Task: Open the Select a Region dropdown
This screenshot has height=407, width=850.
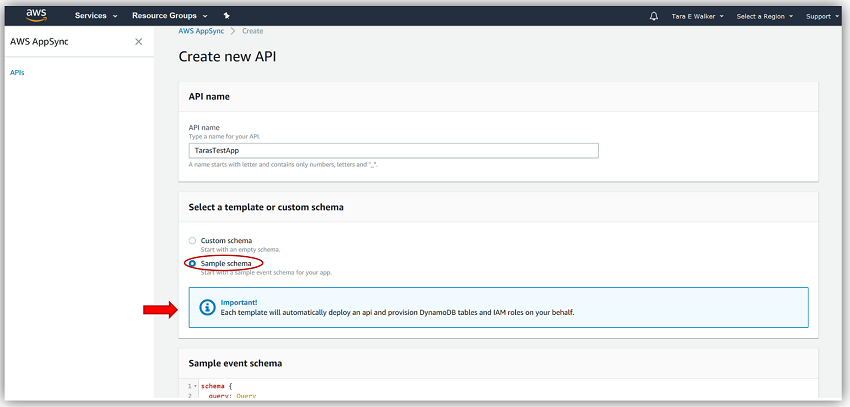Action: [765, 16]
